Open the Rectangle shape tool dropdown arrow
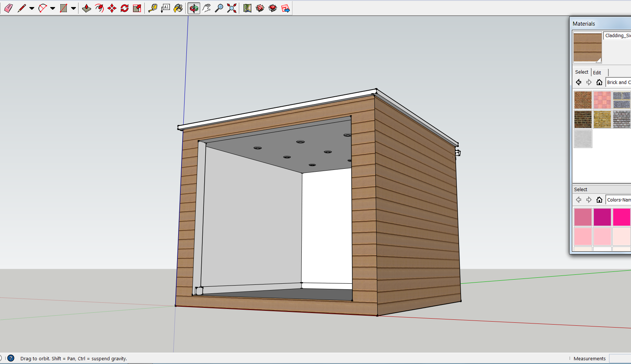The width and height of the screenshot is (631, 364). tap(74, 8)
